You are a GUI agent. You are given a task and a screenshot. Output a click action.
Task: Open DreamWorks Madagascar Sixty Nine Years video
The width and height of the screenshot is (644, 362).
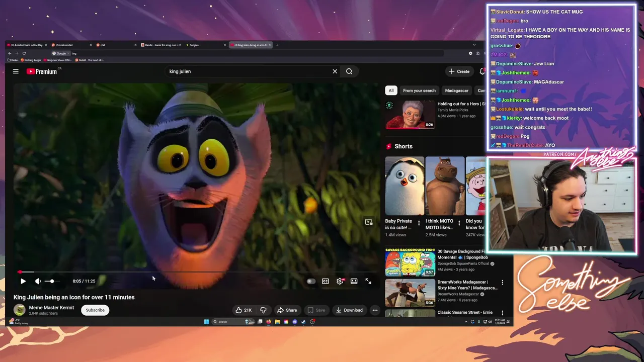[x=410, y=293]
